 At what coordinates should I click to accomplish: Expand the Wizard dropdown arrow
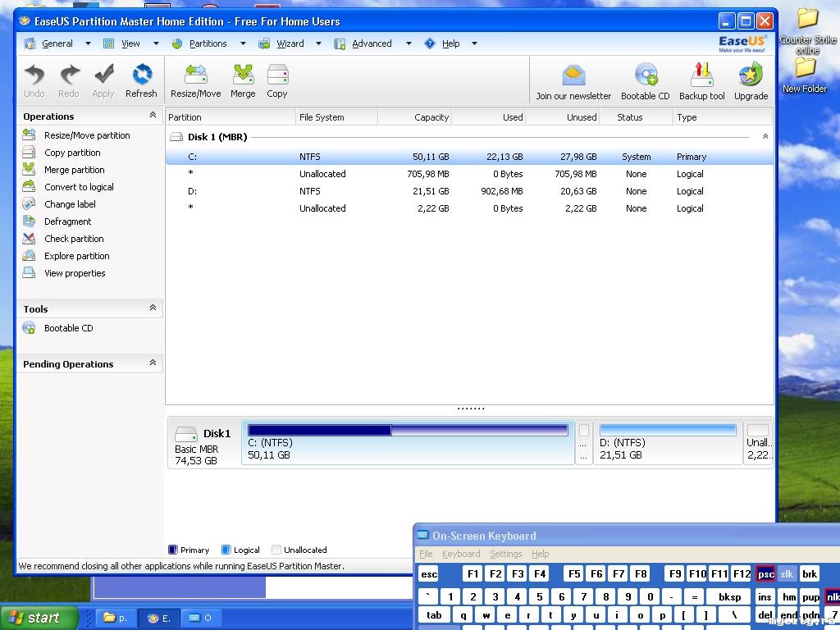coord(318,43)
